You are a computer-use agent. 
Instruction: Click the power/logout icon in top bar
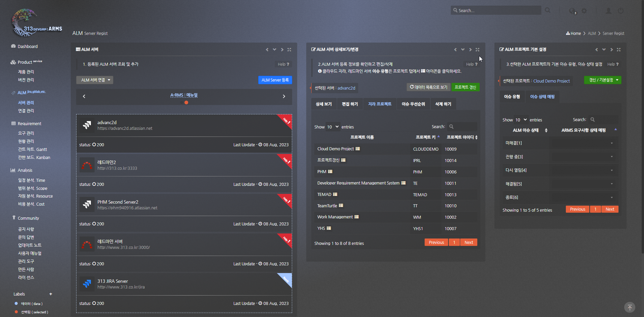tap(621, 11)
